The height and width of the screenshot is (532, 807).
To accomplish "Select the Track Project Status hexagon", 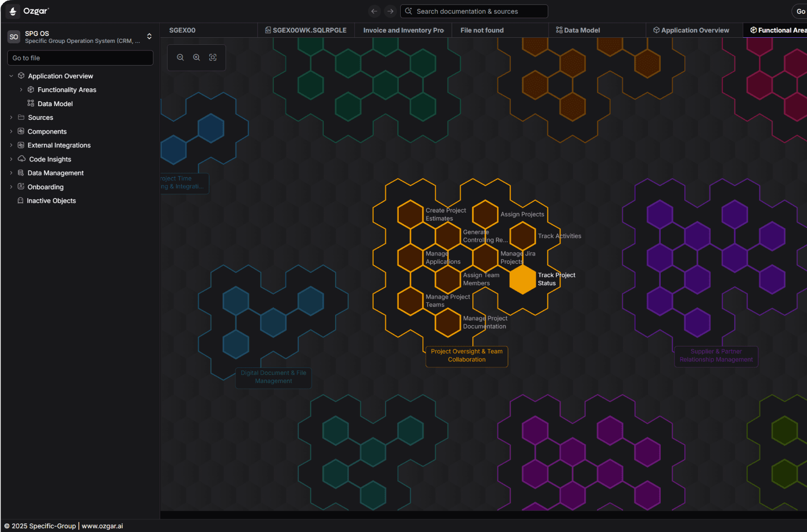I will 522,279.
